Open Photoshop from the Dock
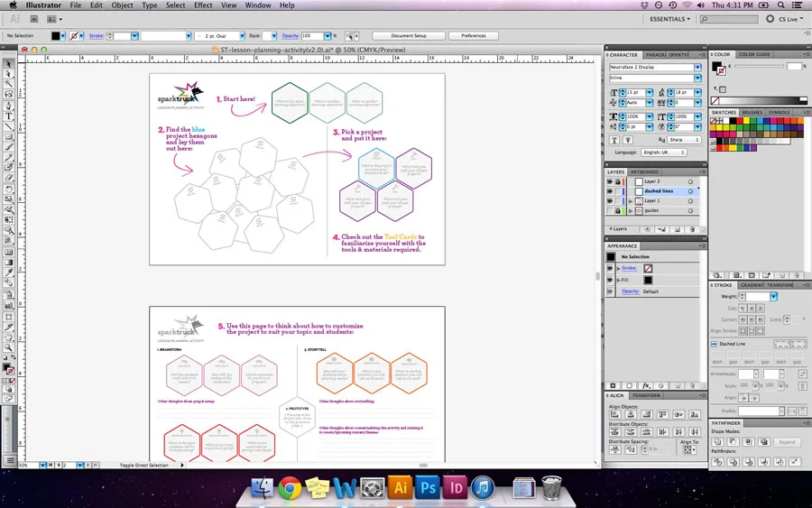812x508 pixels. (x=429, y=488)
